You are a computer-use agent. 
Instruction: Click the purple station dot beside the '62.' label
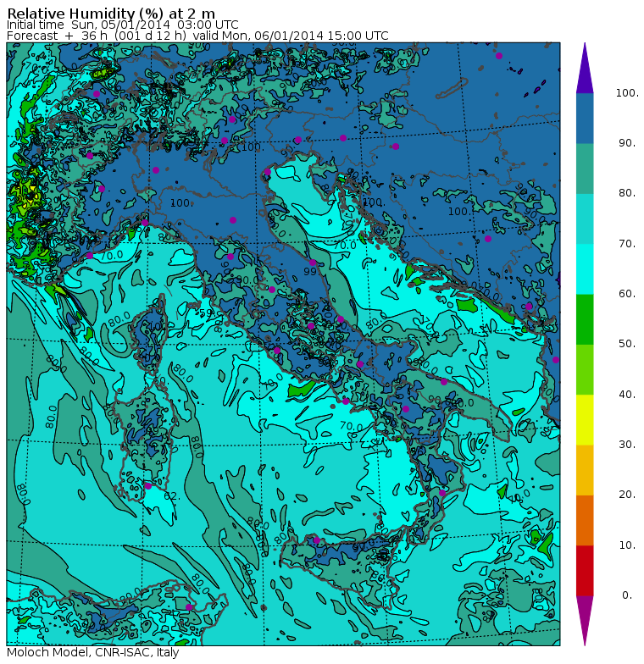tap(147, 486)
